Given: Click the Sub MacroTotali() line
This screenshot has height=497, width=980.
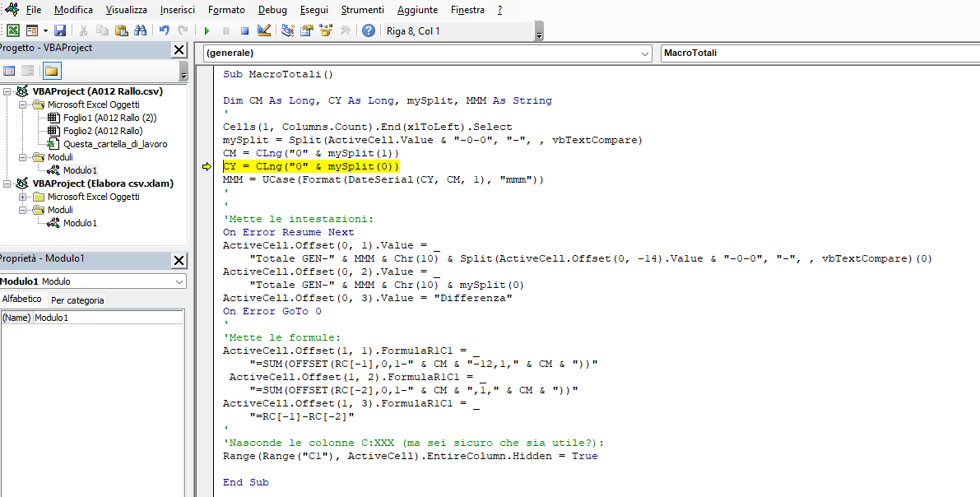Looking at the screenshot, I should tap(278, 74).
